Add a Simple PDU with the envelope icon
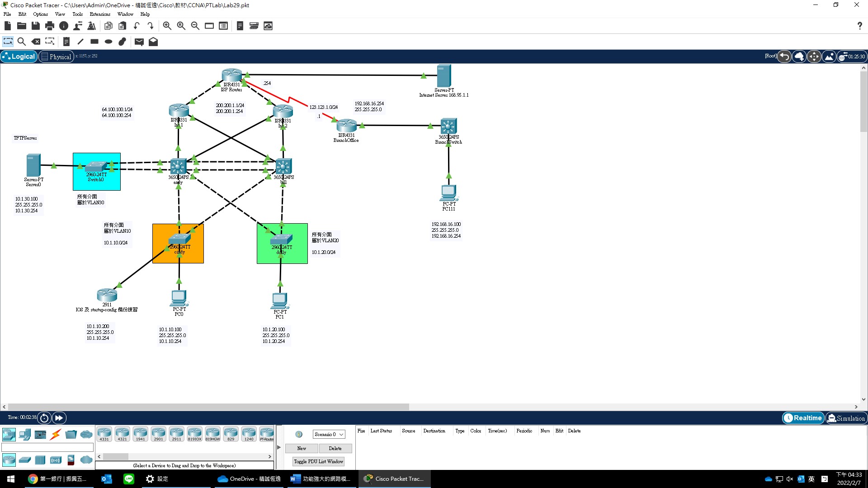Image resolution: width=868 pixels, height=488 pixels. coord(139,42)
